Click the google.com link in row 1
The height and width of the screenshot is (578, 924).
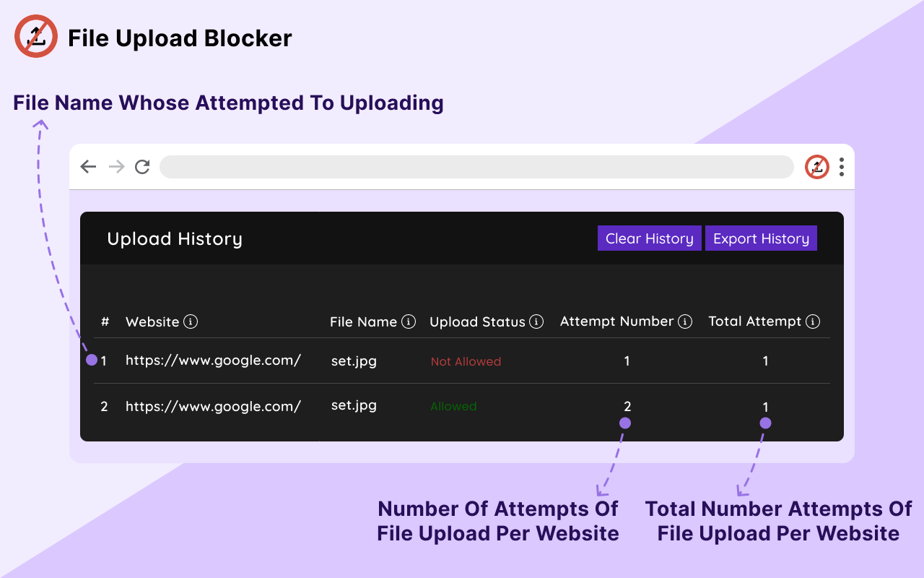coord(213,361)
